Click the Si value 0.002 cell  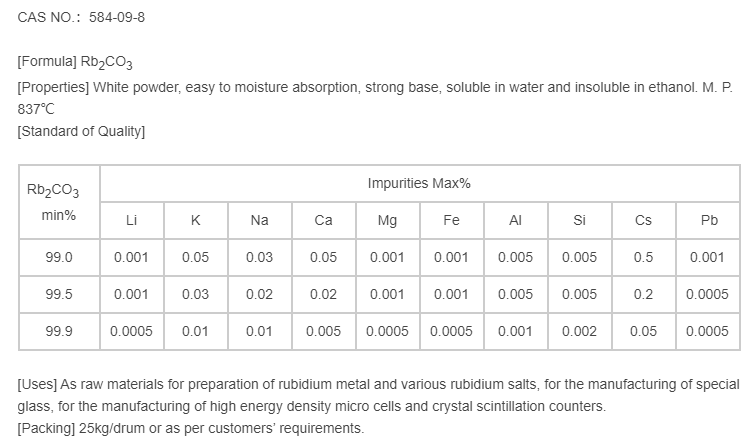tap(579, 331)
